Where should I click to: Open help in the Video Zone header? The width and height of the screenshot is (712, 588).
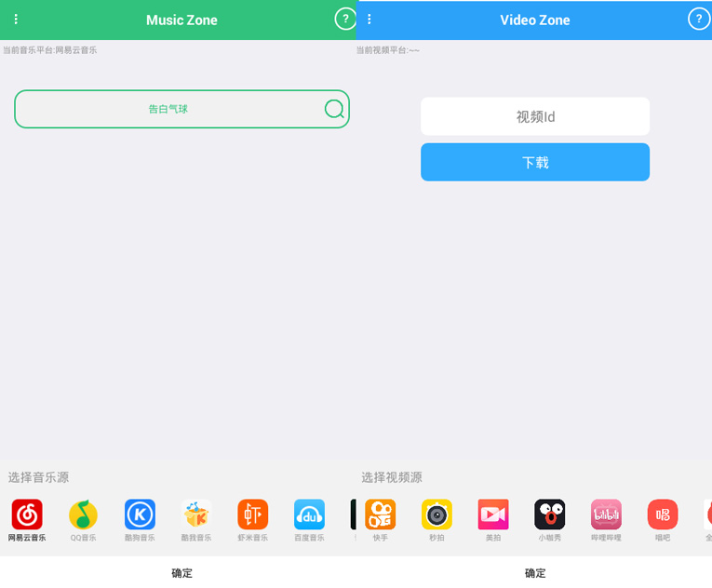tap(698, 20)
